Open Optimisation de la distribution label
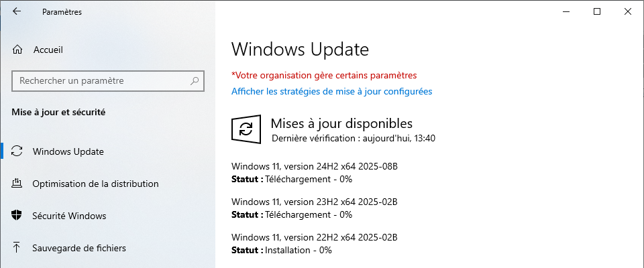The width and height of the screenshot is (644, 268). pos(96,184)
